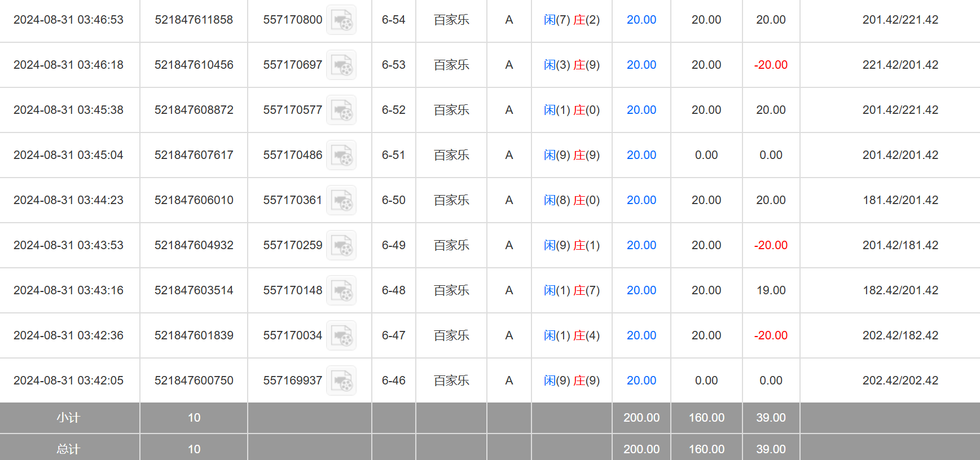Select the -20.00 loss in row 6-49
The width and height of the screenshot is (980, 460).
click(x=771, y=245)
